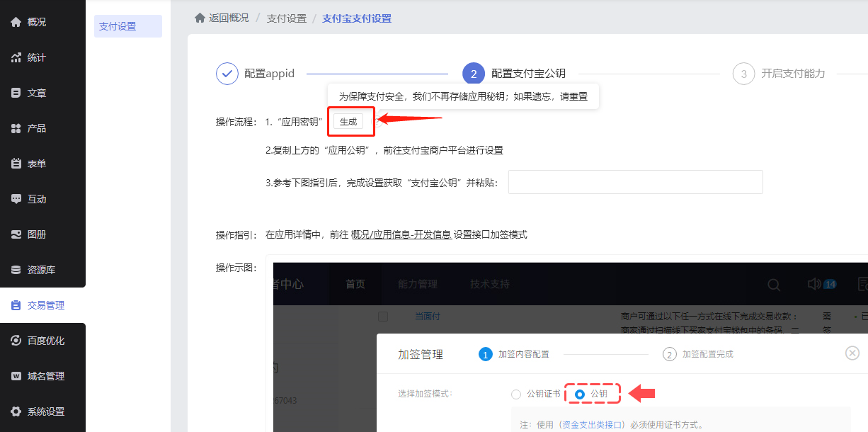Click the 图册 gallery image icon

(16, 234)
